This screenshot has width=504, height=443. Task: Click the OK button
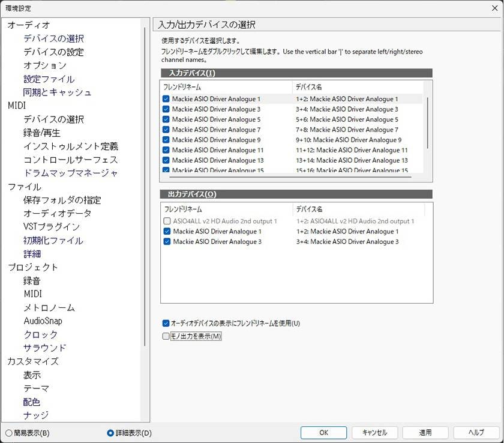[323, 432]
